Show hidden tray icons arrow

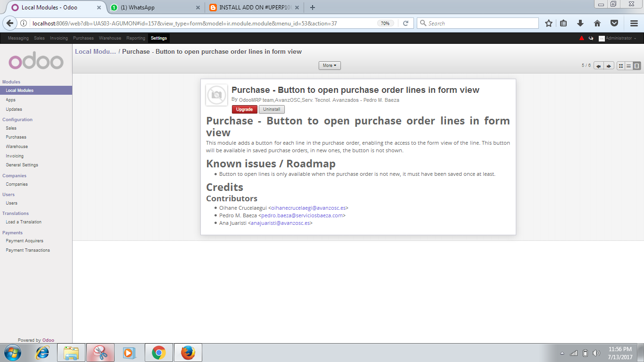562,353
